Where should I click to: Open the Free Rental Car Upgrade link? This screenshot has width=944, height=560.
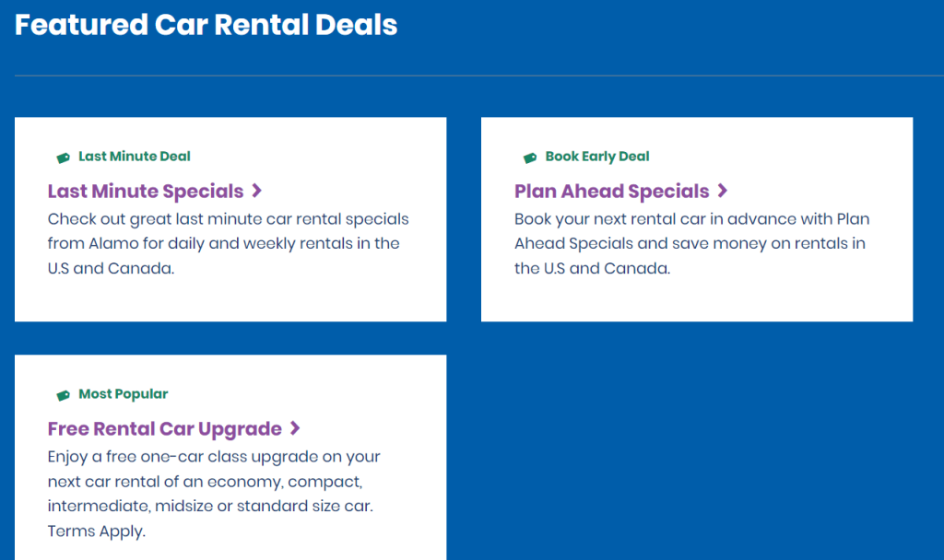click(x=164, y=429)
